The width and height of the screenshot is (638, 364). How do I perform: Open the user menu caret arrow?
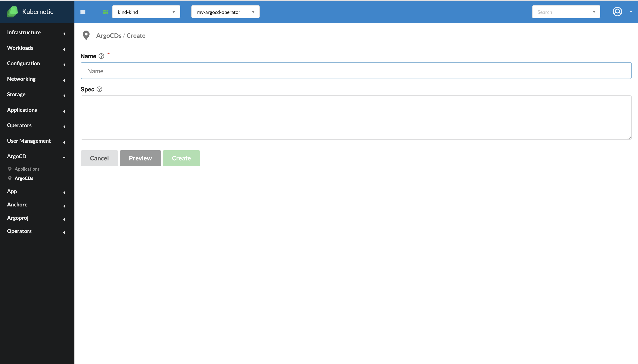631,12
